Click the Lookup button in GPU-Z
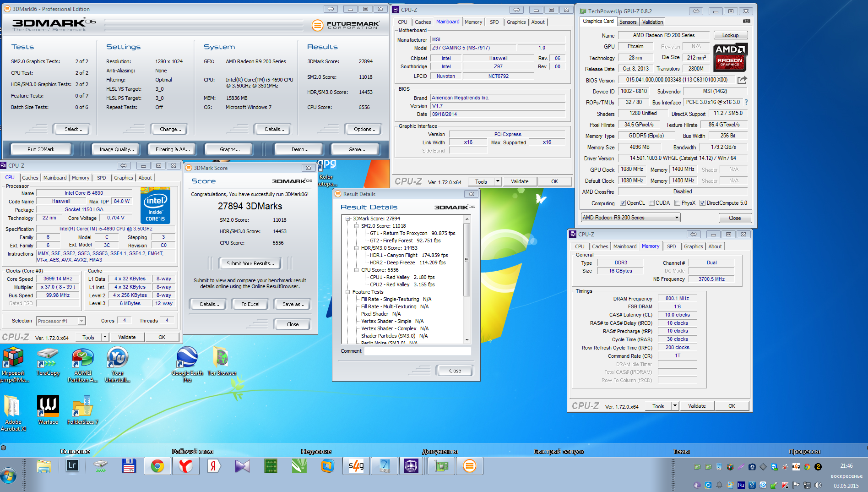Screen dimensions: 868x492 click(730, 35)
